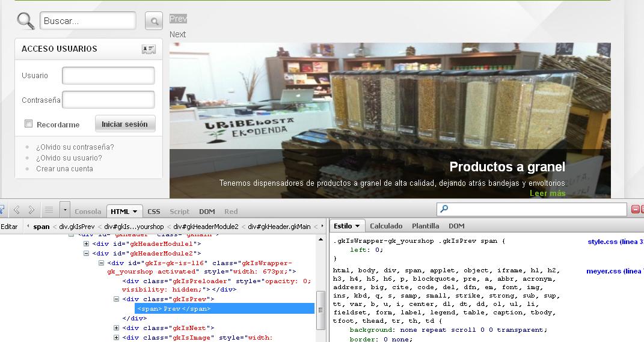Screen dimensions: 644x342
Task: Focus the Firebug search box
Action: [x=532, y=209]
